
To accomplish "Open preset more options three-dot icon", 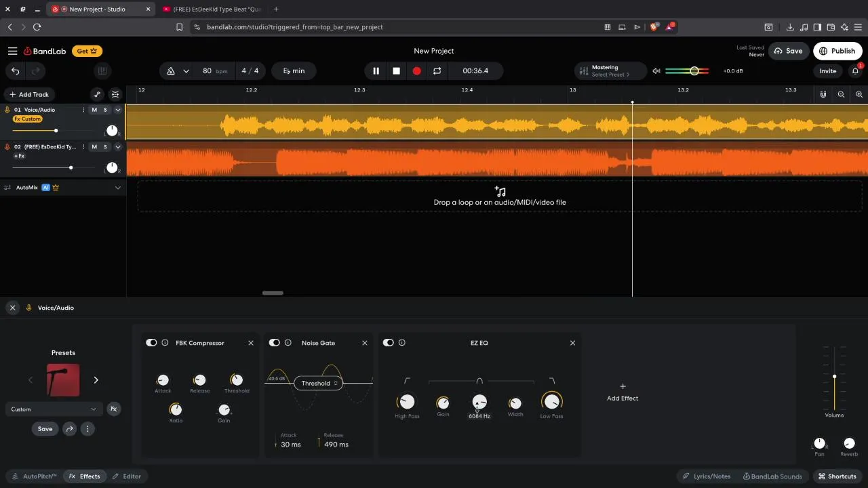I will tap(87, 428).
